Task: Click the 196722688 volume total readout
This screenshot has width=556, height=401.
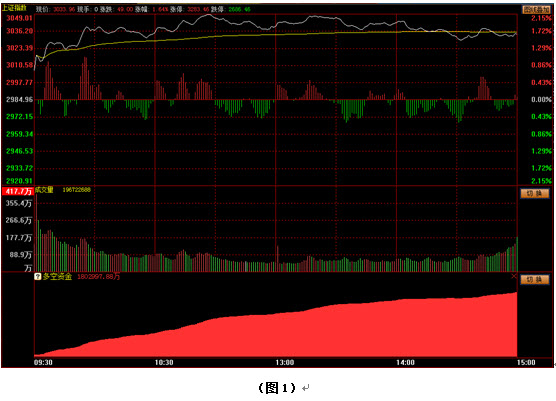Action: click(x=77, y=190)
